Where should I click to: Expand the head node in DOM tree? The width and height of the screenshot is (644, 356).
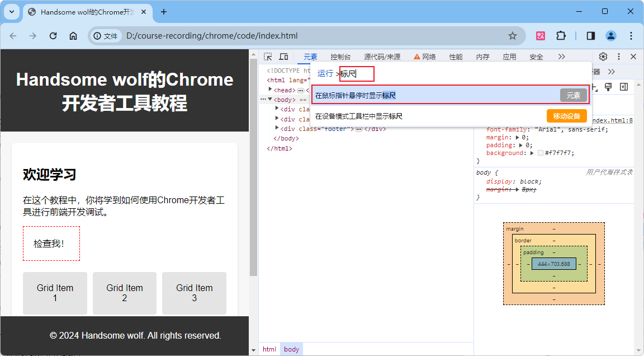tap(270, 89)
